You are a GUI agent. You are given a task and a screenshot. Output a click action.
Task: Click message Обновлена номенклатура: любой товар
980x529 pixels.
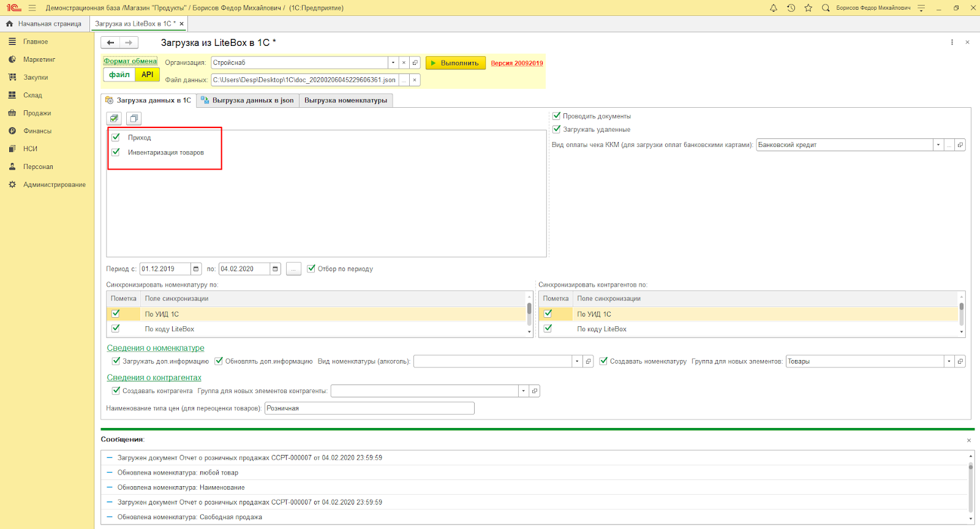[178, 473]
